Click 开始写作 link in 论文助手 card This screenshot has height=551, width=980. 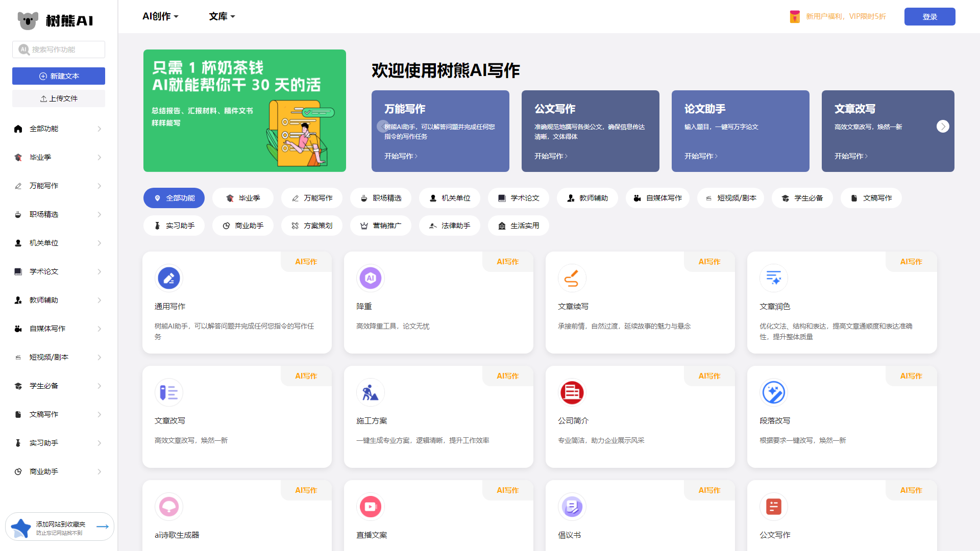point(701,156)
